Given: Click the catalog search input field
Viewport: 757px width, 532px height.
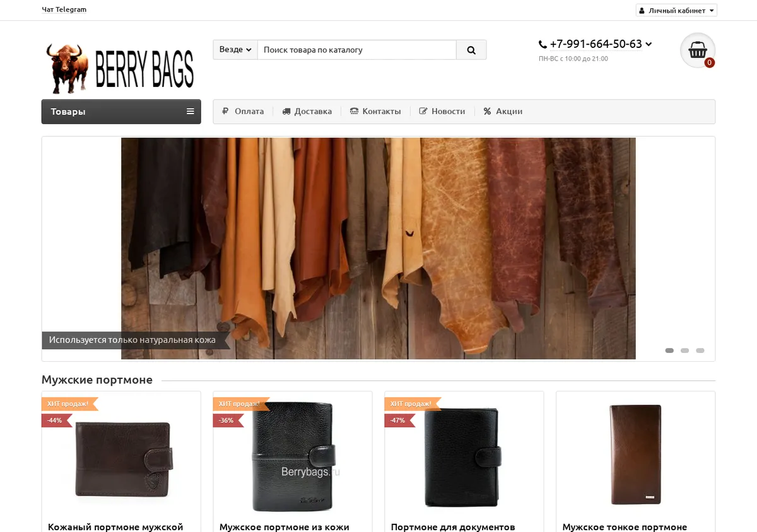Looking at the screenshot, I should point(356,50).
